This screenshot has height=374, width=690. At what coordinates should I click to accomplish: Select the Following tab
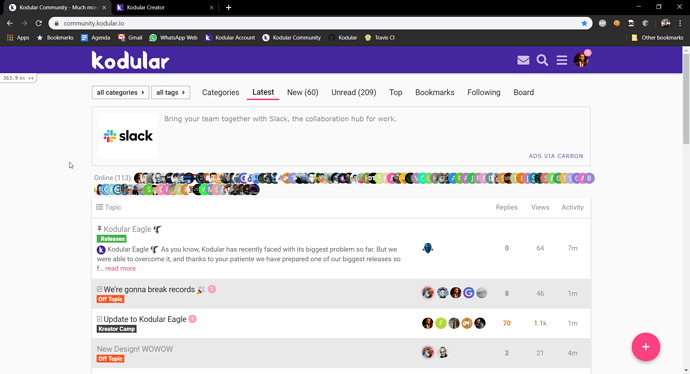pos(484,92)
